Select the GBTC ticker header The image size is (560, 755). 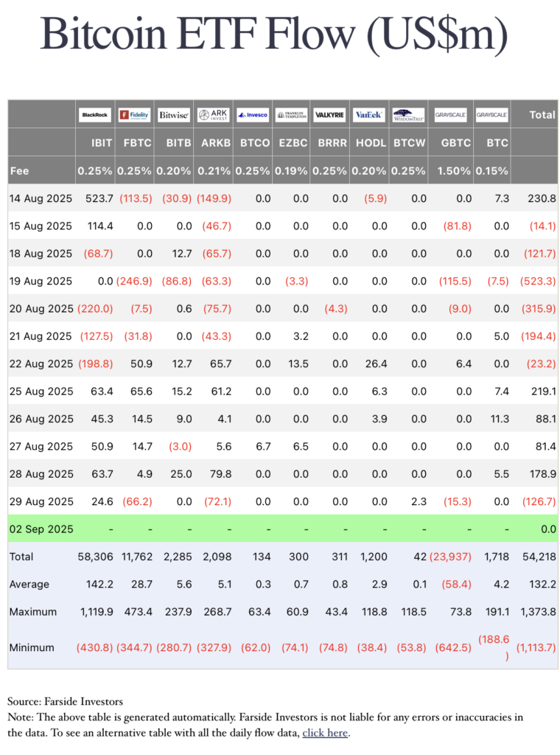coord(455,143)
